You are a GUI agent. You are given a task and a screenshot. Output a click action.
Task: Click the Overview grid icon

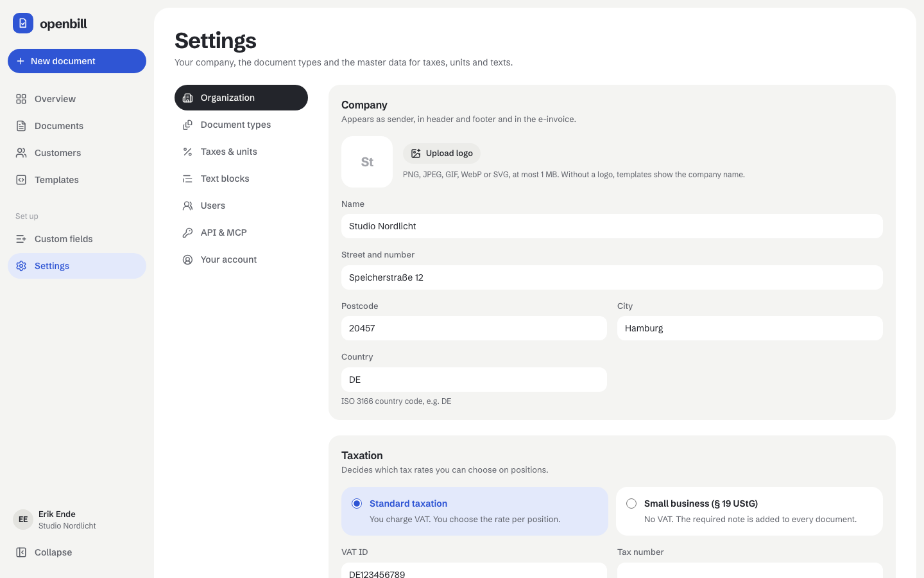(21, 99)
